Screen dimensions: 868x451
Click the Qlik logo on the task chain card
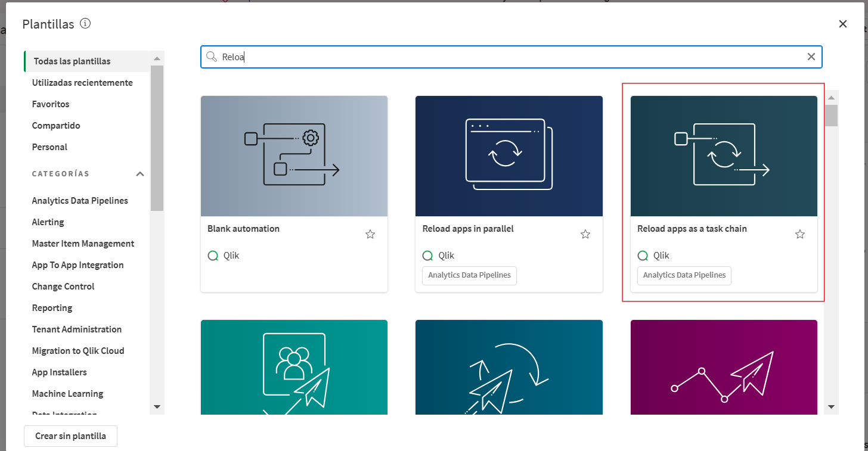click(643, 255)
